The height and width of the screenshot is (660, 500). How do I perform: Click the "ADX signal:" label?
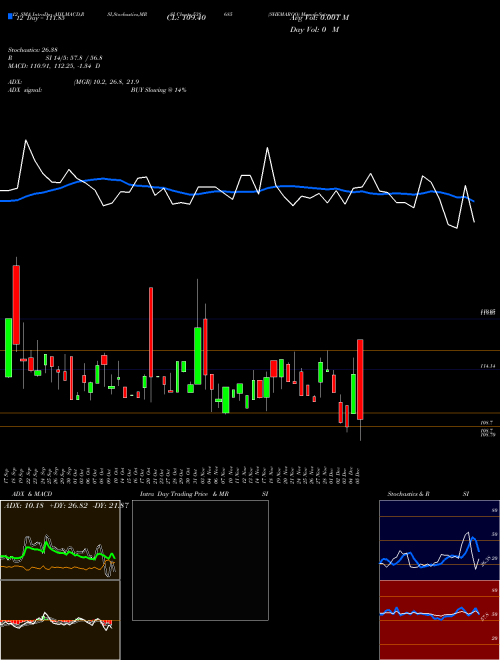coord(25,90)
